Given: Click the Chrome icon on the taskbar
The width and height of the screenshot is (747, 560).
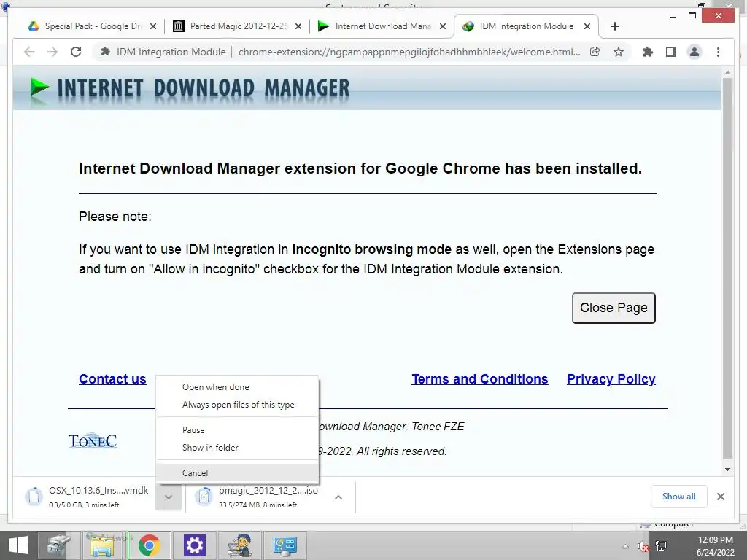Looking at the screenshot, I should coord(149,545).
